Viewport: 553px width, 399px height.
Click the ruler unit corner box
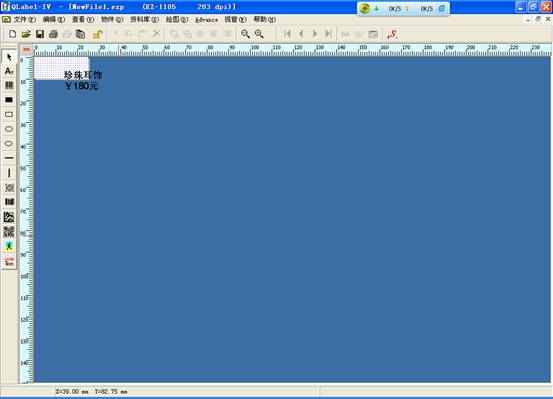coord(26,50)
